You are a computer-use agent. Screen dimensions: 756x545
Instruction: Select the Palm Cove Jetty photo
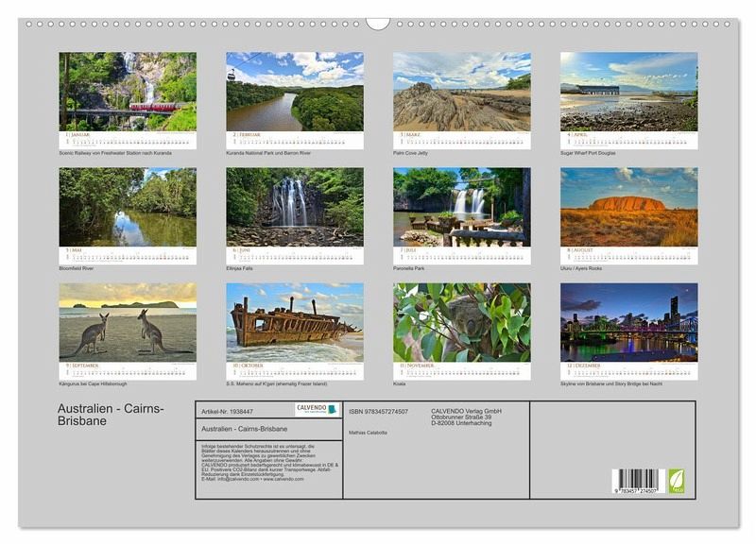tap(461, 92)
